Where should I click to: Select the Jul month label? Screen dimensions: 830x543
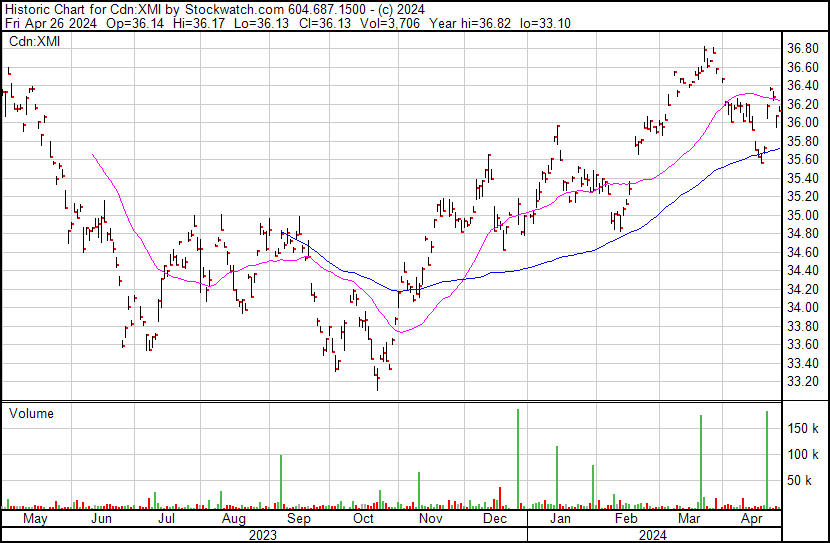coord(167,518)
